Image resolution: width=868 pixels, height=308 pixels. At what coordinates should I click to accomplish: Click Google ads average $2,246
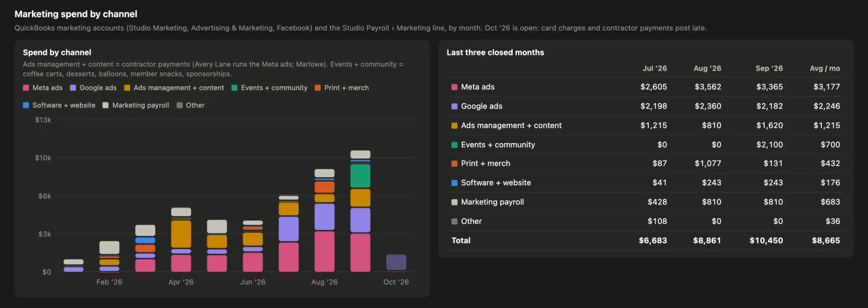click(x=827, y=106)
